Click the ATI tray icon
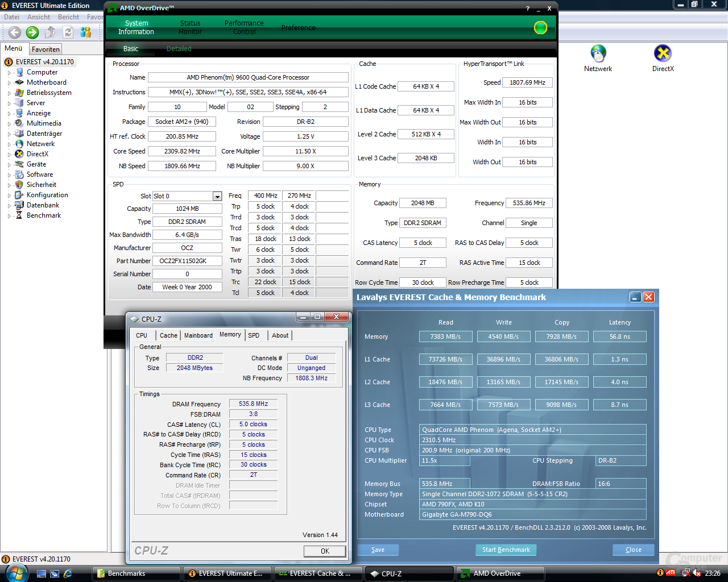The height and width of the screenshot is (582, 728). tap(671, 573)
